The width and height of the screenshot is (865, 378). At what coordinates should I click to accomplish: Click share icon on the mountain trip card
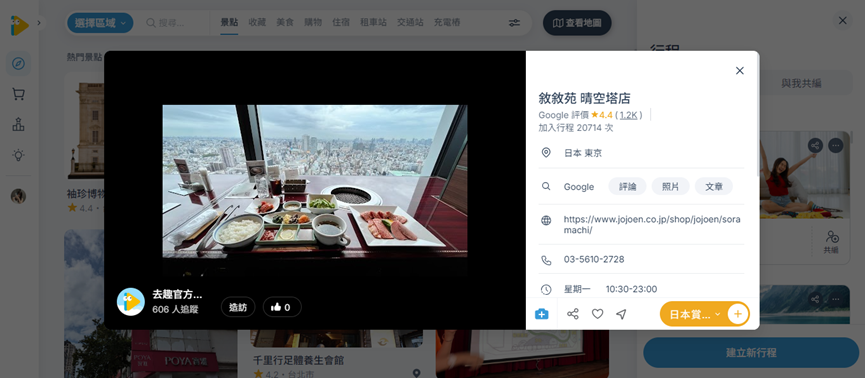pyautogui.click(x=815, y=299)
